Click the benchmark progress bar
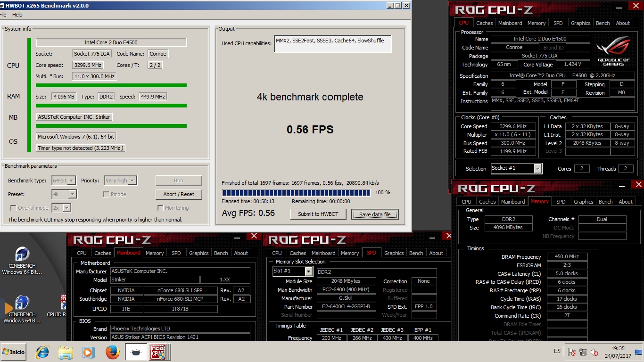Viewport: 644px width, 362px height. click(x=296, y=192)
